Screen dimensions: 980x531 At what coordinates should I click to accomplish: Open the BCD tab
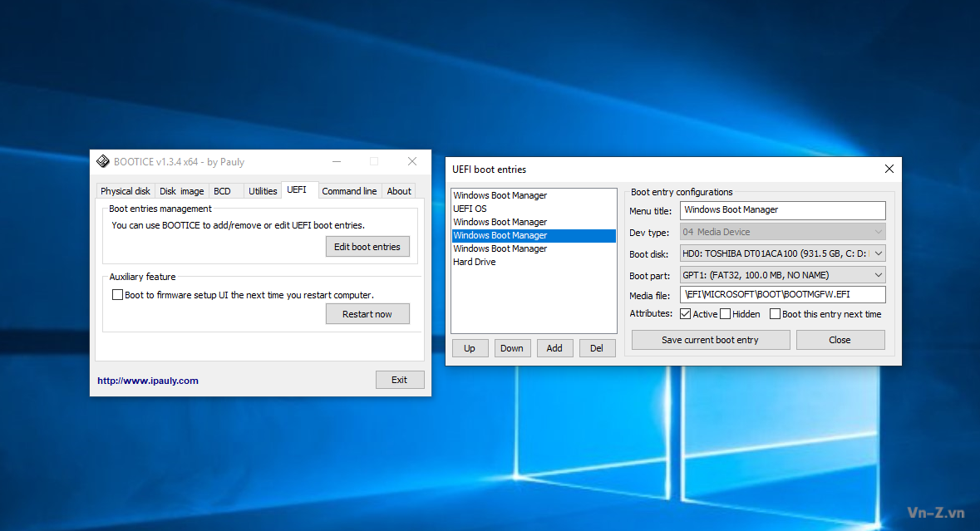click(x=222, y=191)
